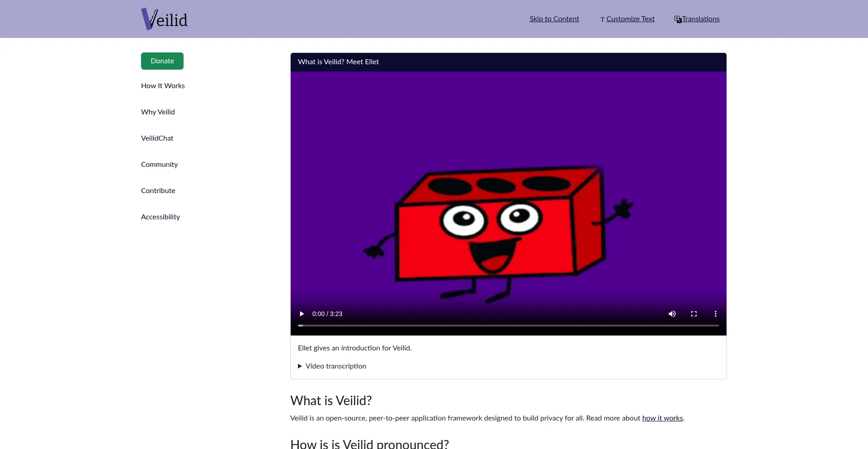Click the Video transcription disclosure triangle
The height and width of the screenshot is (449, 868).
tap(300, 366)
